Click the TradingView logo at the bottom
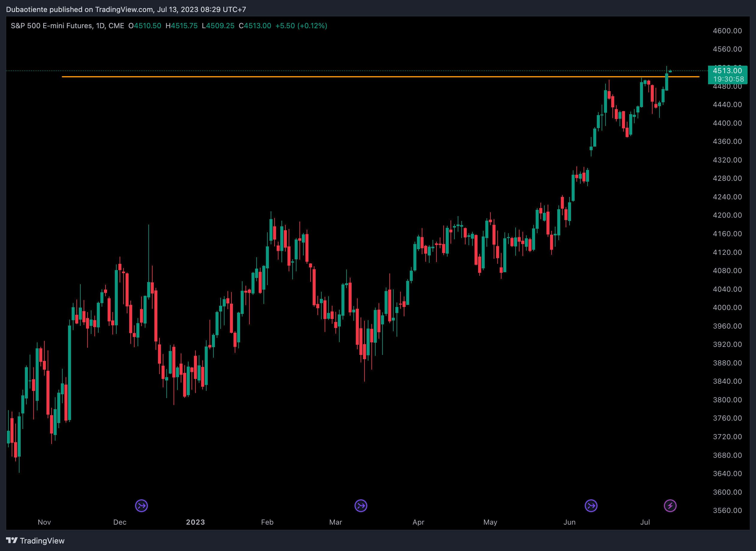 pyautogui.click(x=35, y=541)
